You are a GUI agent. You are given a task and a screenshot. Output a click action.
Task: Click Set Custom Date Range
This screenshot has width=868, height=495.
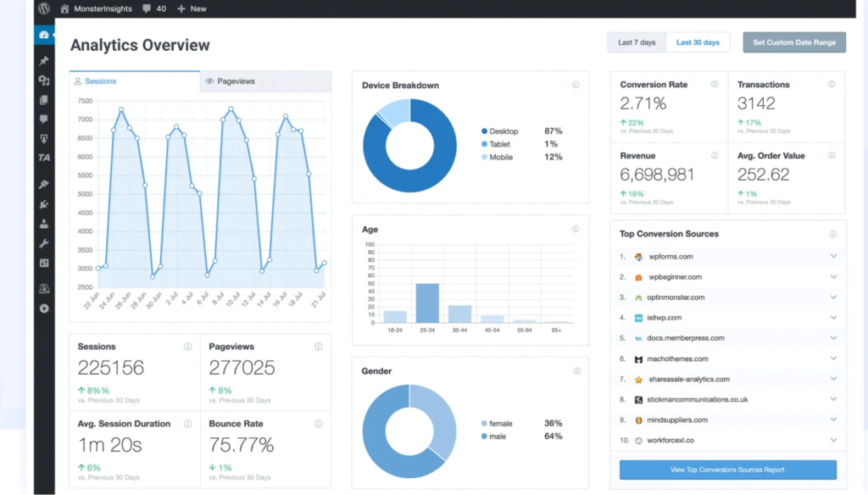pos(793,42)
